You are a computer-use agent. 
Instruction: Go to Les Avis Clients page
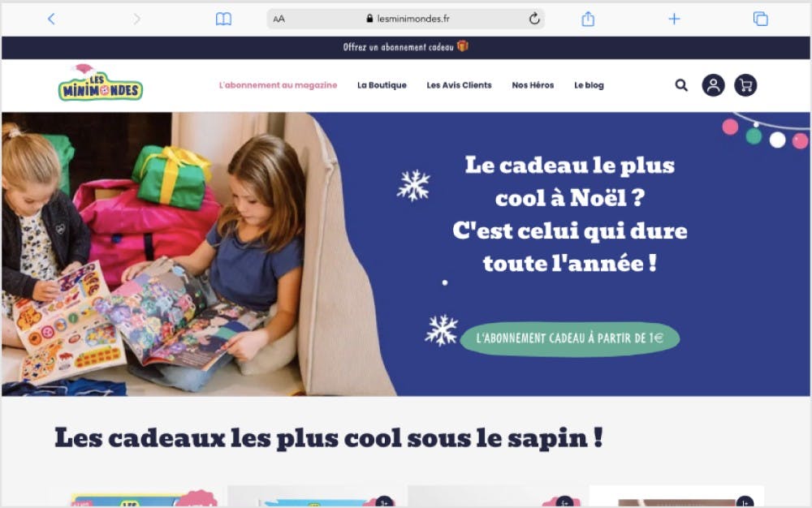[x=459, y=85]
